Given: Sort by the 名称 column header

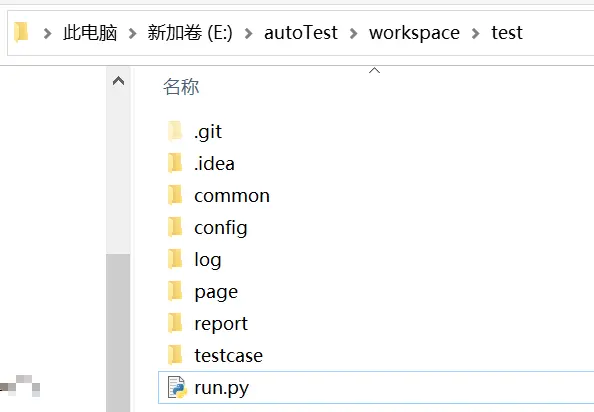Looking at the screenshot, I should coord(181,87).
